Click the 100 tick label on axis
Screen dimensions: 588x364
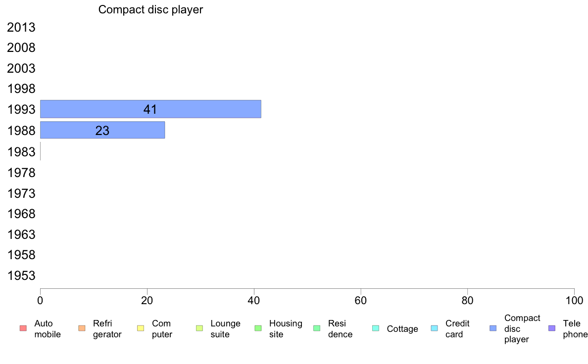click(574, 300)
